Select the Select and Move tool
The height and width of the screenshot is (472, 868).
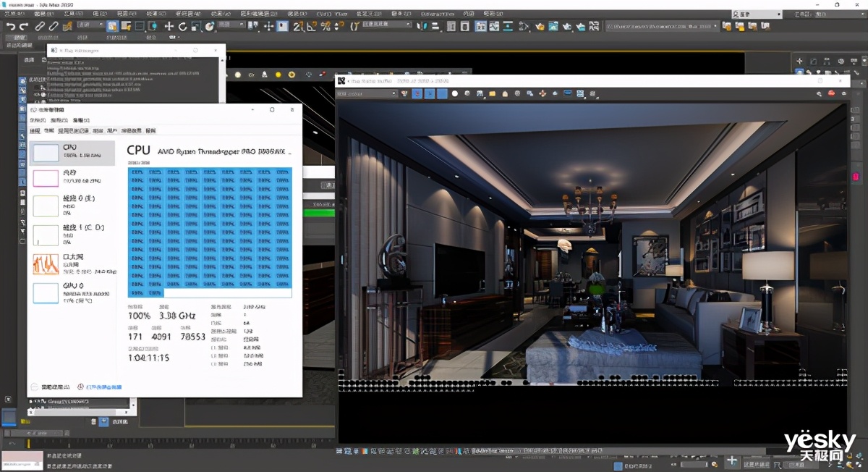[x=169, y=26]
